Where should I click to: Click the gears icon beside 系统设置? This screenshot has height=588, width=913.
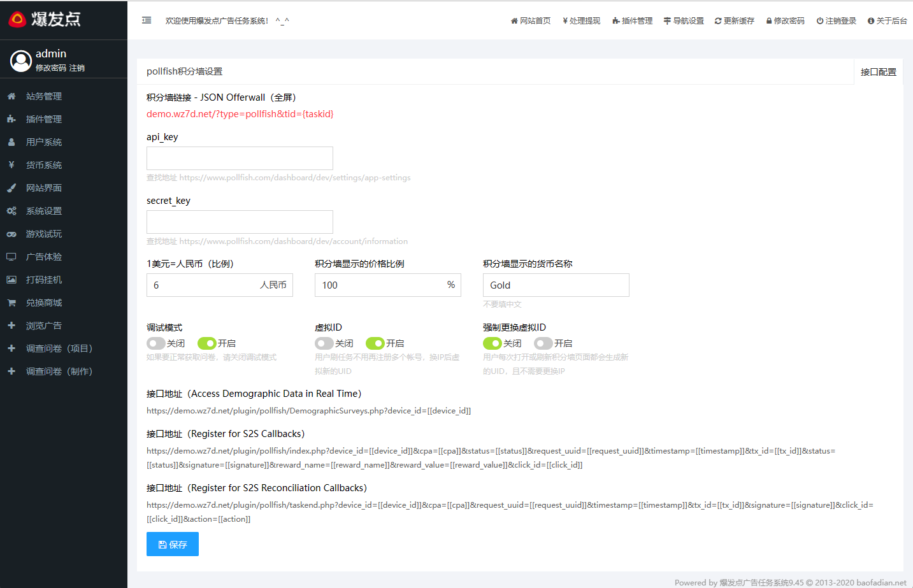tap(11, 211)
